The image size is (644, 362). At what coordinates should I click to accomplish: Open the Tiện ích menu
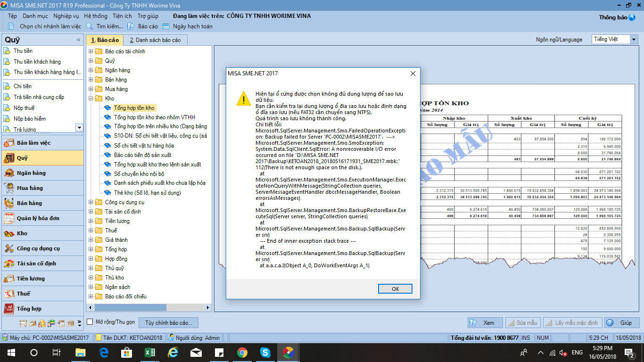[x=122, y=16]
